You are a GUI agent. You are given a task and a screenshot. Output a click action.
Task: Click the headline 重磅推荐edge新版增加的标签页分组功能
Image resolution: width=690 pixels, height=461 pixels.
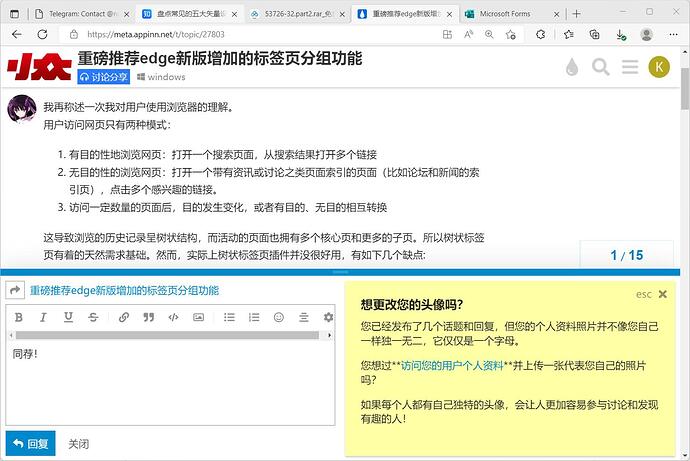pyautogui.click(x=220, y=58)
